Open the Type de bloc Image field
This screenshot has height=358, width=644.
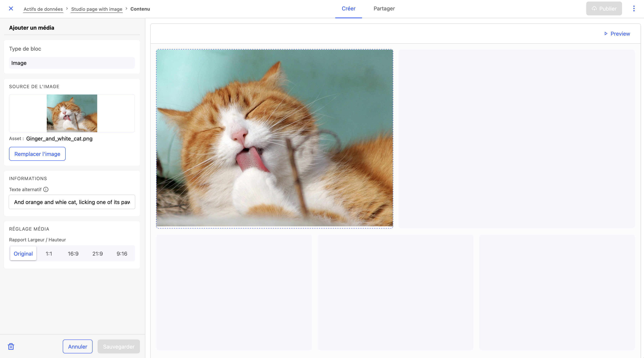72,63
